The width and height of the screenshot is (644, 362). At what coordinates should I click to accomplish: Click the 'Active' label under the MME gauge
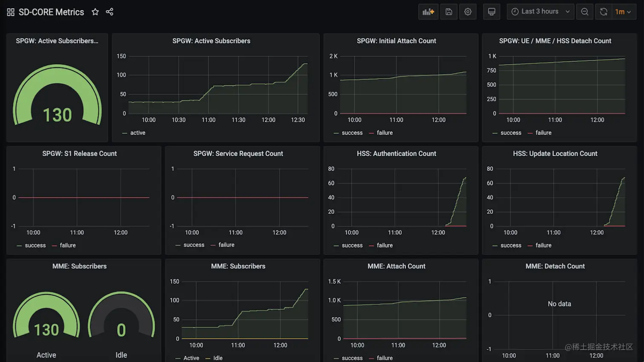tap(46, 355)
